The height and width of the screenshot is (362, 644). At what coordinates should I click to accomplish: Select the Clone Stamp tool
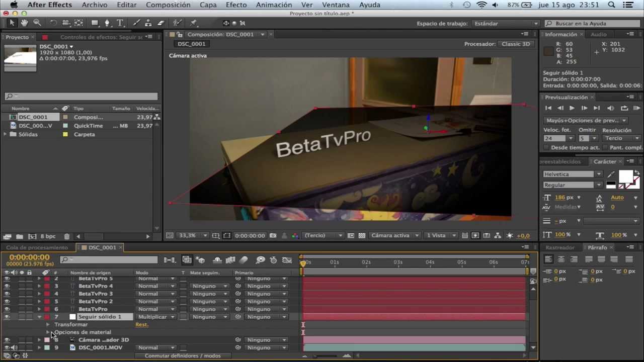click(148, 23)
